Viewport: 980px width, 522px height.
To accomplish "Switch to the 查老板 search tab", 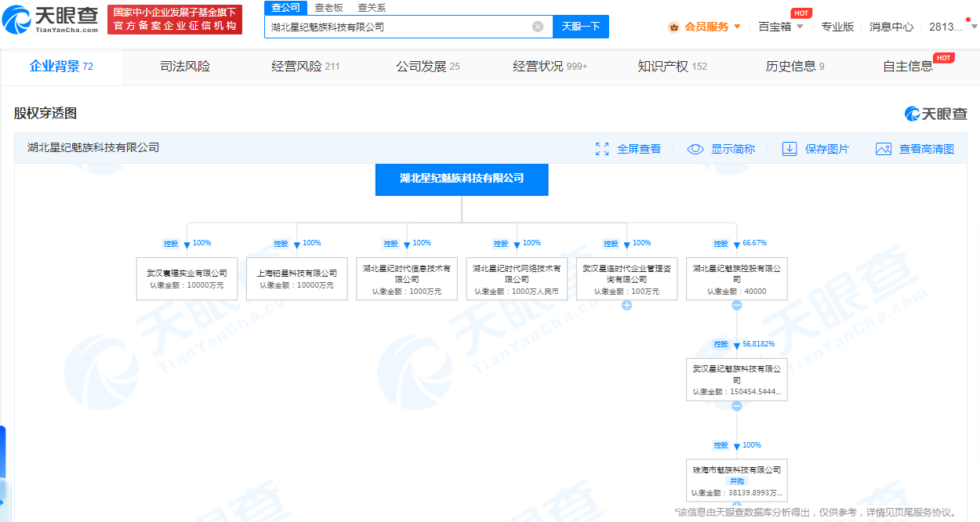I will (328, 7).
